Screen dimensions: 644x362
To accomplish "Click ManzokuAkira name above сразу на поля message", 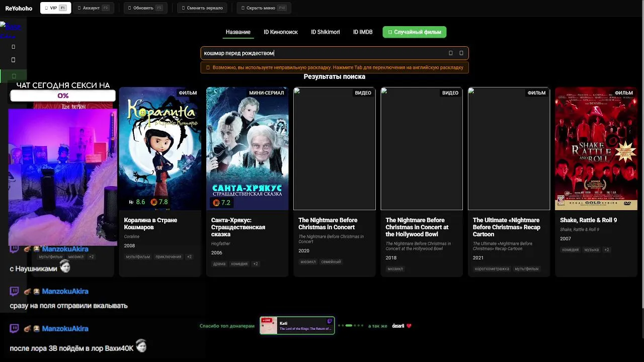I will [65, 291].
